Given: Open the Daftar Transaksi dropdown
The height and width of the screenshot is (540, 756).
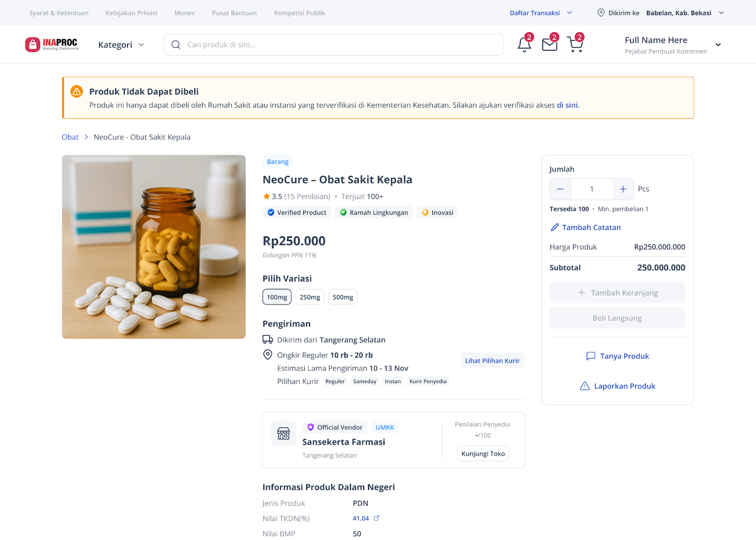Looking at the screenshot, I should (x=541, y=13).
